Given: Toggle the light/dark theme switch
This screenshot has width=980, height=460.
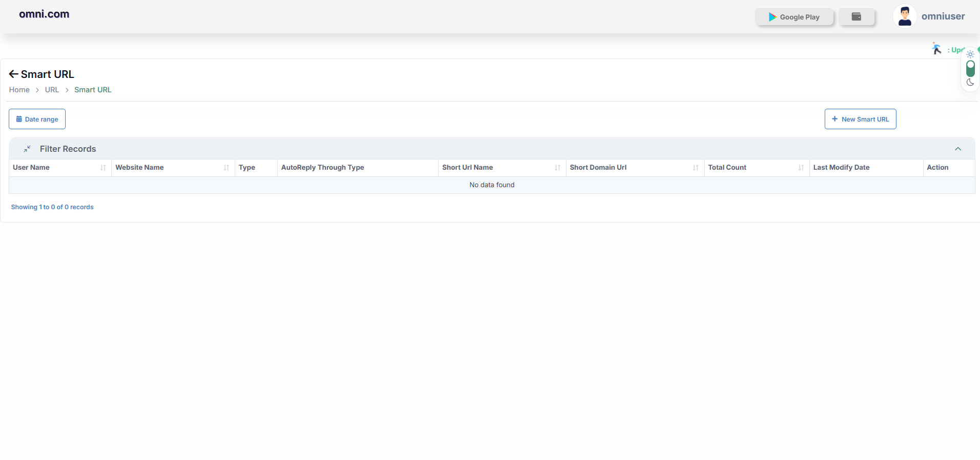Looking at the screenshot, I should tap(970, 68).
